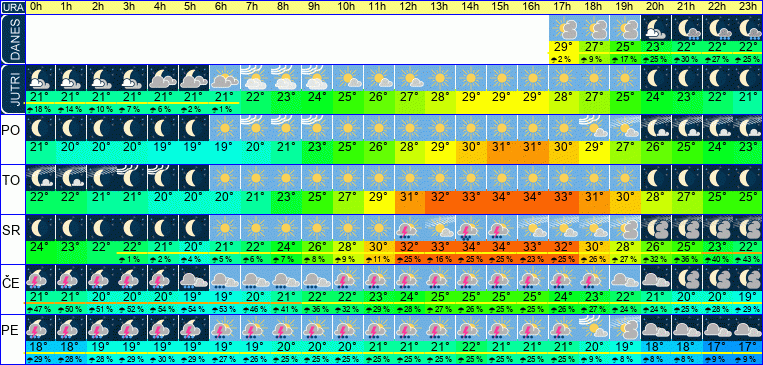Select the ČE 13h temperature 25°
Viewport: 763px width, 365px height.
point(440,296)
